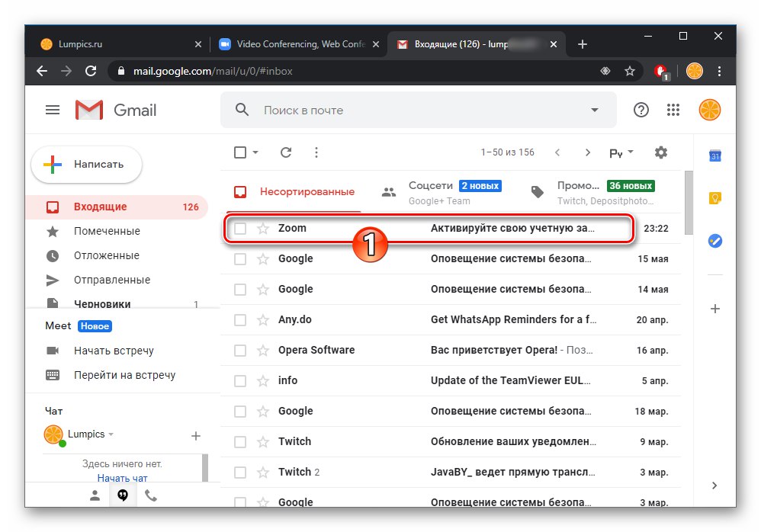Open the three-dot More menu above the mail list
Screen dimensions: 761x532
click(316, 152)
